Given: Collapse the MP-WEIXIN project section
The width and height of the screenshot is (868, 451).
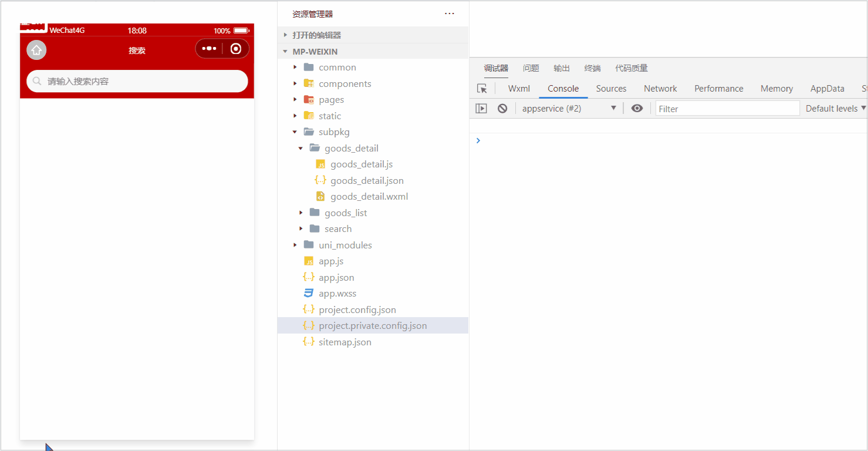Looking at the screenshot, I should (285, 52).
